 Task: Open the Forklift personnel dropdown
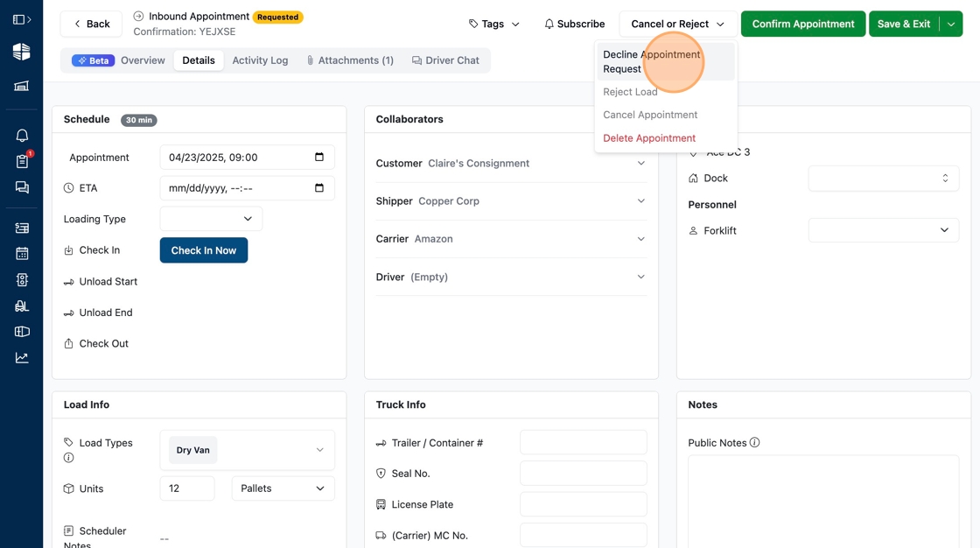(883, 230)
